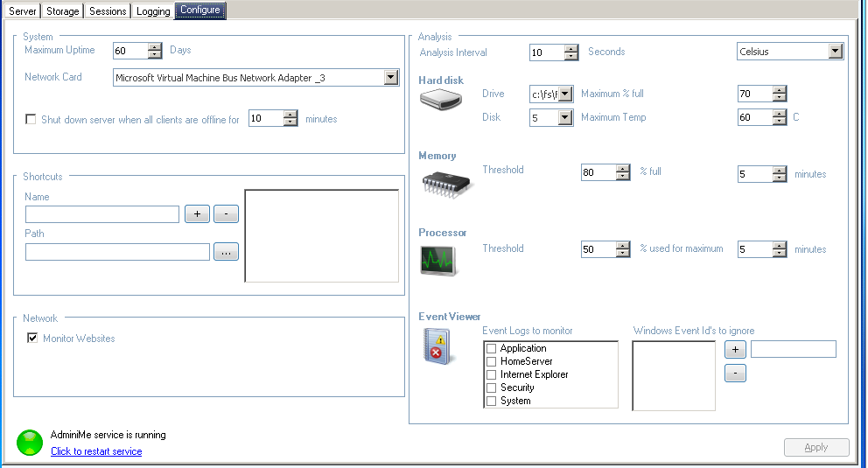Click the hard disk drive icon
Image resolution: width=868 pixels, height=468 pixels.
441,100
